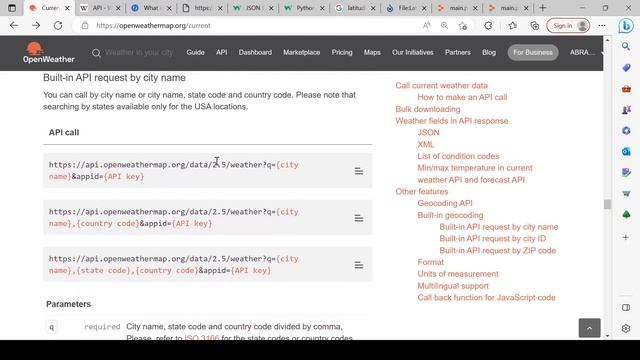Open the Pricing menu item
The height and width of the screenshot is (360, 640).
(342, 52)
